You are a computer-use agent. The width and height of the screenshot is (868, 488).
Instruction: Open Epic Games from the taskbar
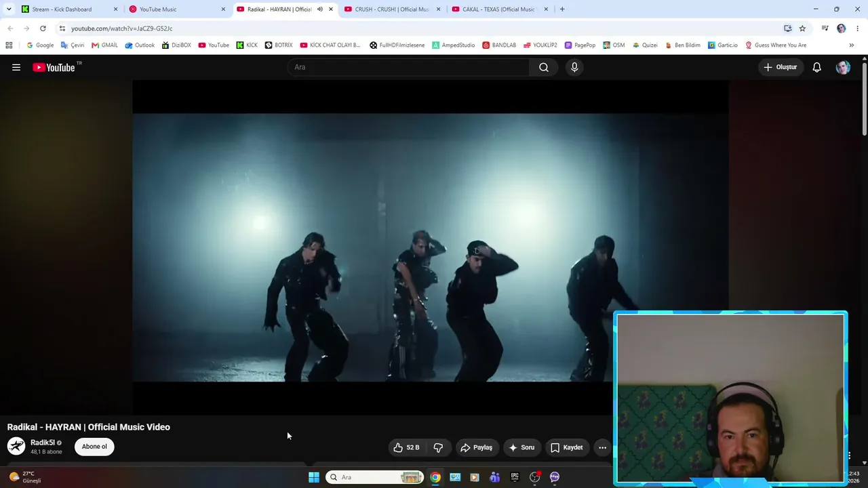tap(515, 477)
